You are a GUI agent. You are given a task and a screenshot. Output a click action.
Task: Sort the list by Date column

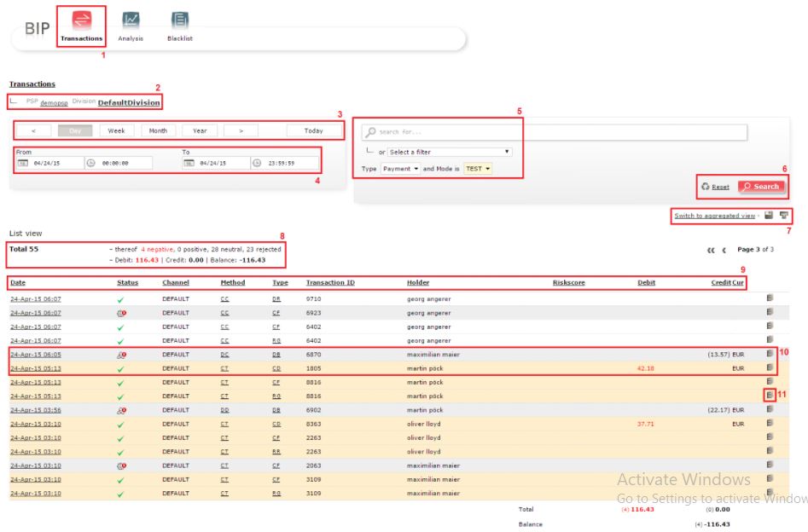[x=18, y=282]
